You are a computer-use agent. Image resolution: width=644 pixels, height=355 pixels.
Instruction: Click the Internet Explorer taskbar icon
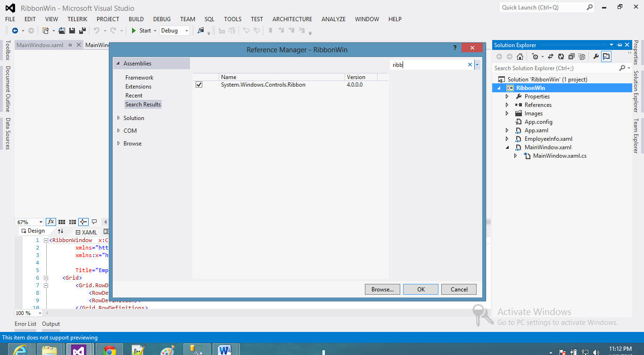click(x=20, y=349)
